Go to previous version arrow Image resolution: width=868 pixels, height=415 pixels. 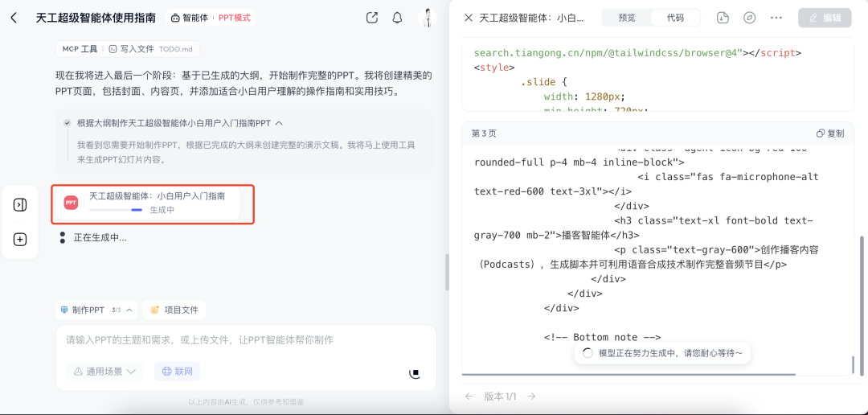pos(469,397)
